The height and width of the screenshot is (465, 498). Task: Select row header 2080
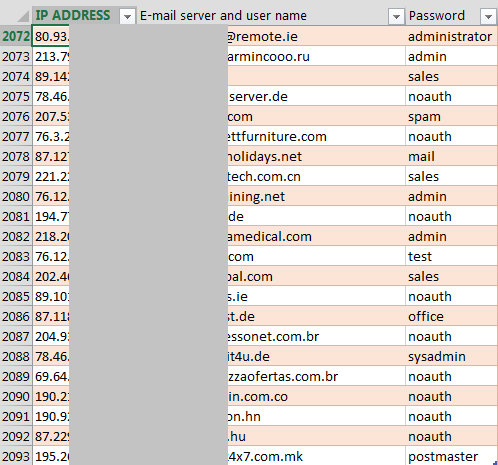(16, 196)
